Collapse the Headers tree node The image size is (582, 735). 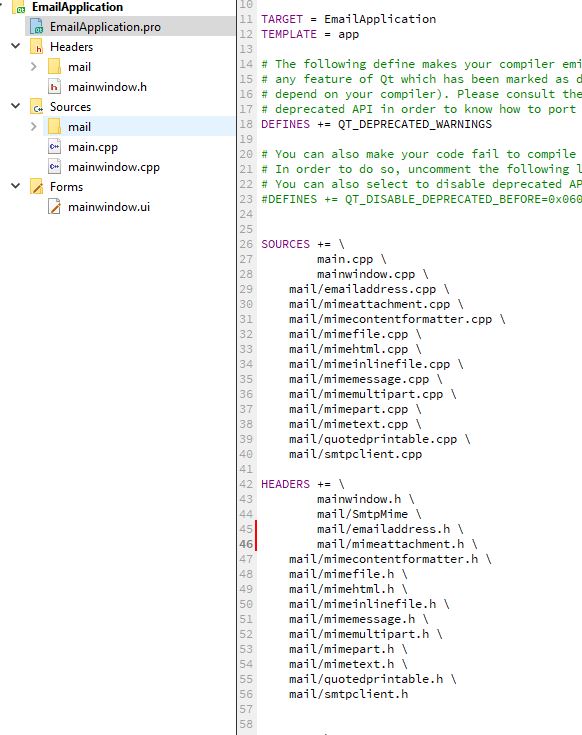pyautogui.click(x=15, y=46)
